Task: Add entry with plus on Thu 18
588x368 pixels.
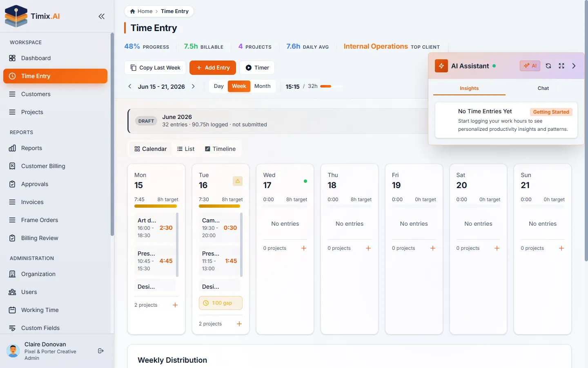Action: (x=368, y=248)
